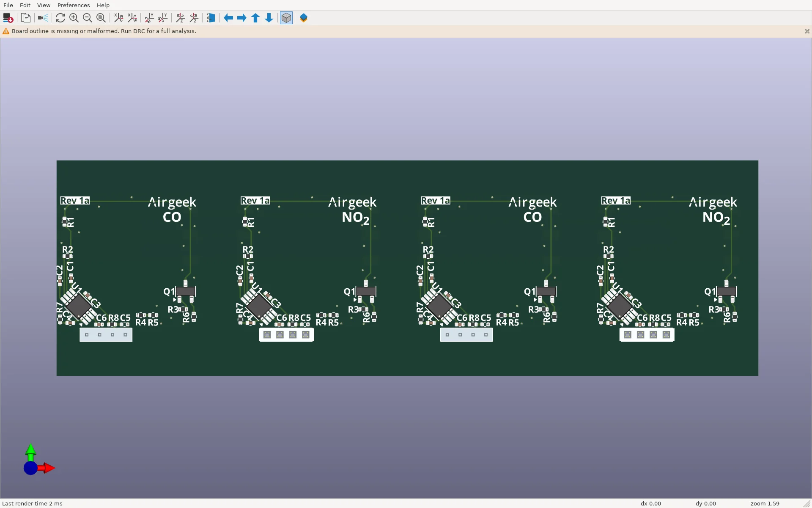The height and width of the screenshot is (508, 812).
Task: Flip the board view
Action: 211,18
